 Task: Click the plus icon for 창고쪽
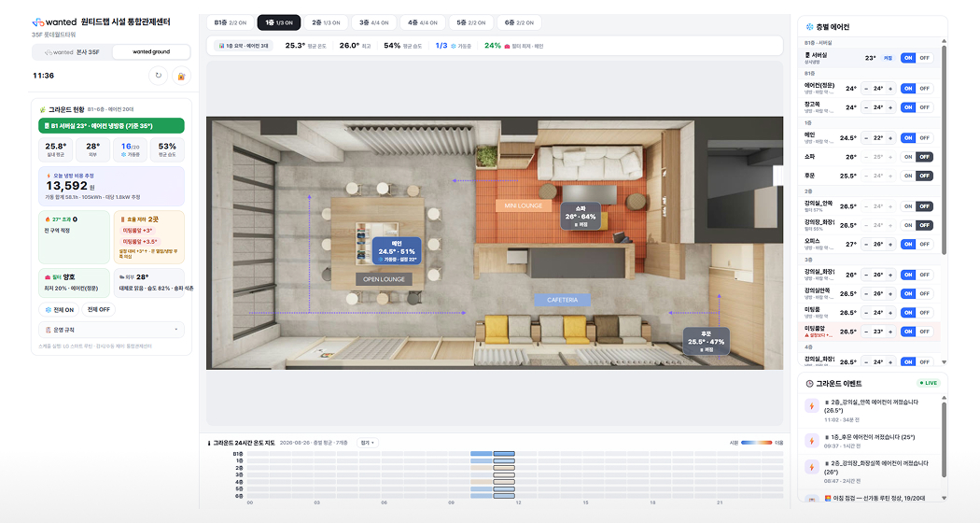(890, 107)
